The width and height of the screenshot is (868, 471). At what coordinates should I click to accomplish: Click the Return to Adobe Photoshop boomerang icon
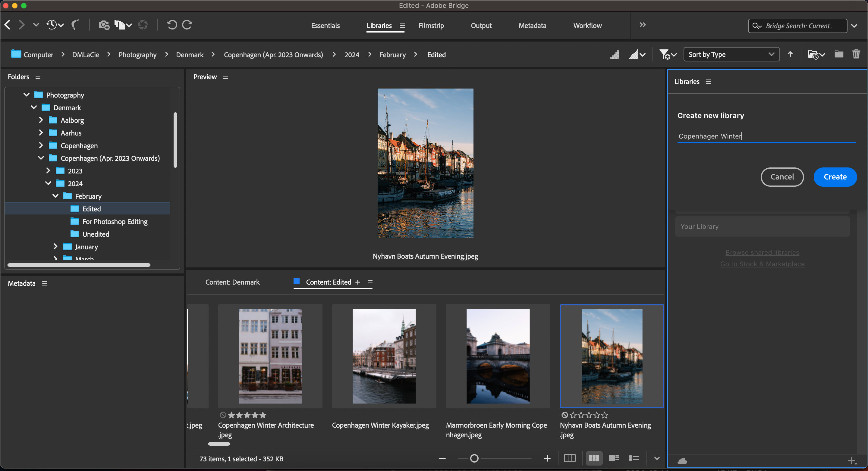75,25
